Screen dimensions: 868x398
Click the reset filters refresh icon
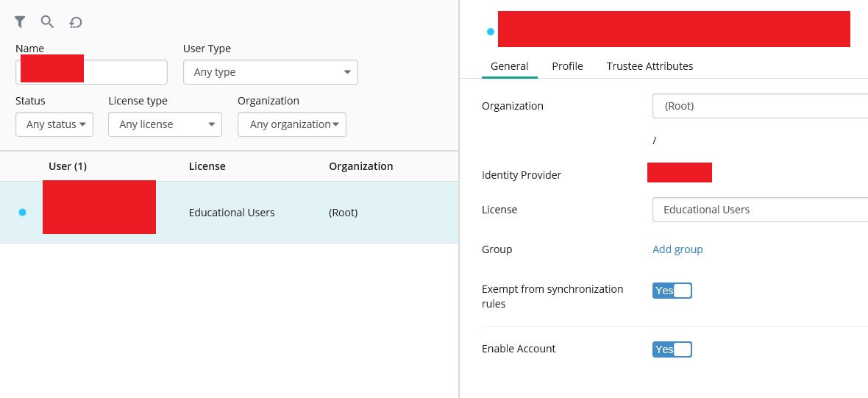(x=75, y=23)
